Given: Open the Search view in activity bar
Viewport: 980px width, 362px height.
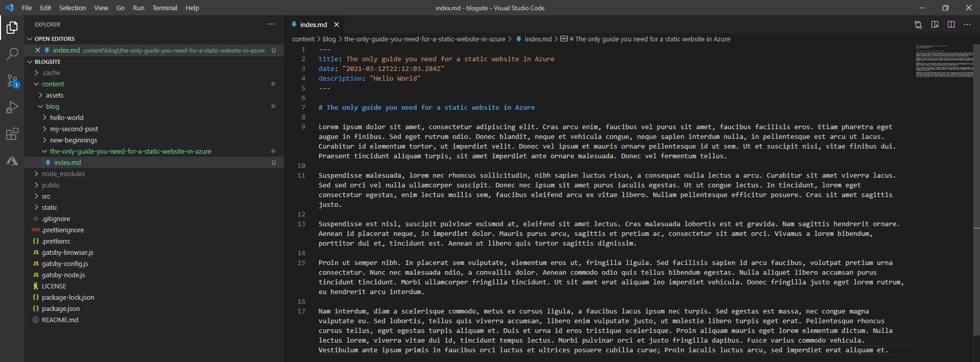Looking at the screenshot, I should pyautogui.click(x=12, y=54).
